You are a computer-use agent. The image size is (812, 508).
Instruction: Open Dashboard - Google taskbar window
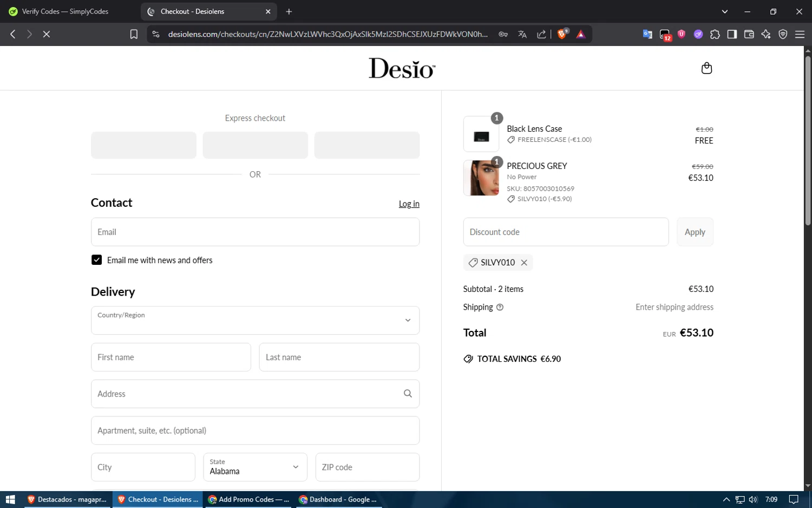coord(338,499)
